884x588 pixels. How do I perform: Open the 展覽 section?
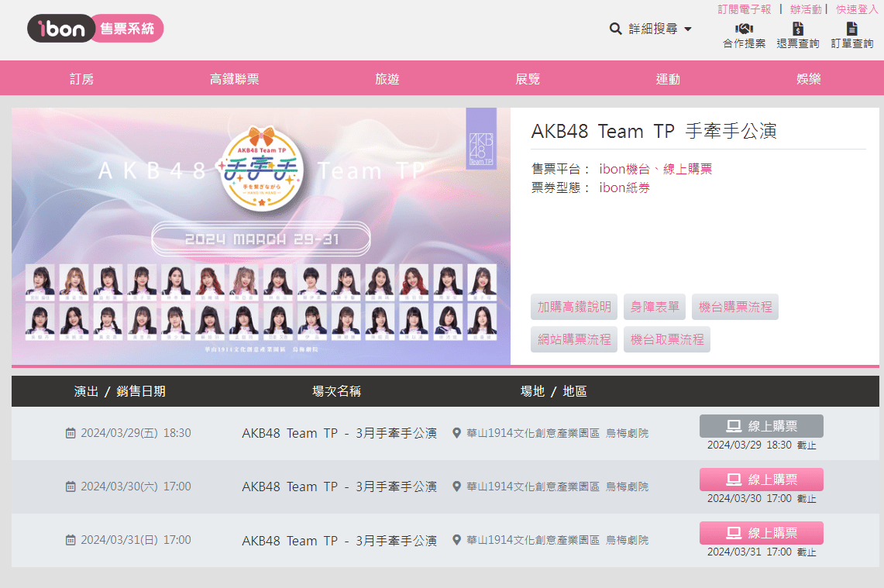(x=527, y=77)
